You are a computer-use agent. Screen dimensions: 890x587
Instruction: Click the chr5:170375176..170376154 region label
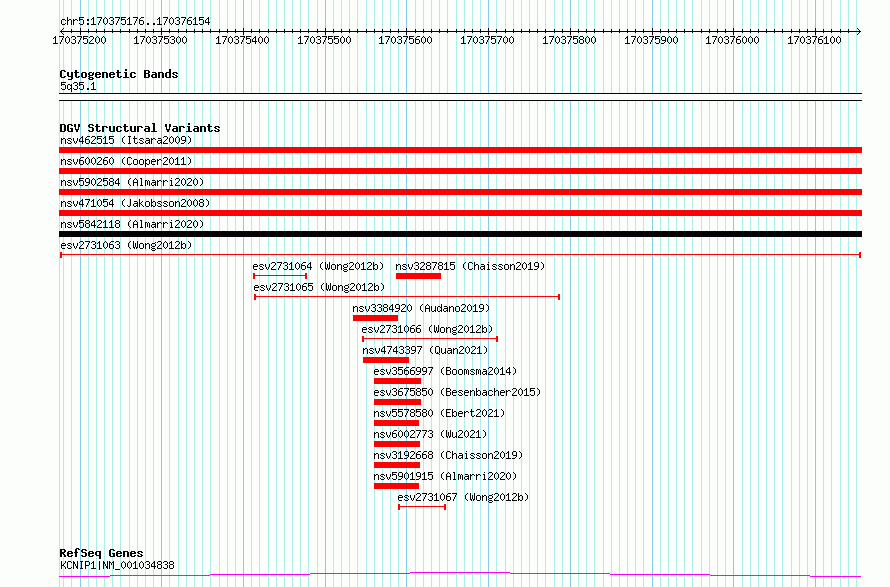pos(135,22)
